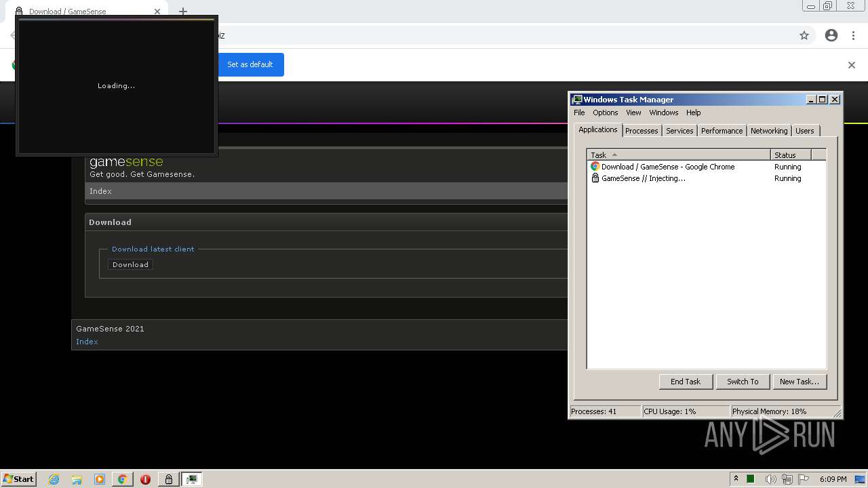Click the 6:09 PM system clock

(833, 479)
